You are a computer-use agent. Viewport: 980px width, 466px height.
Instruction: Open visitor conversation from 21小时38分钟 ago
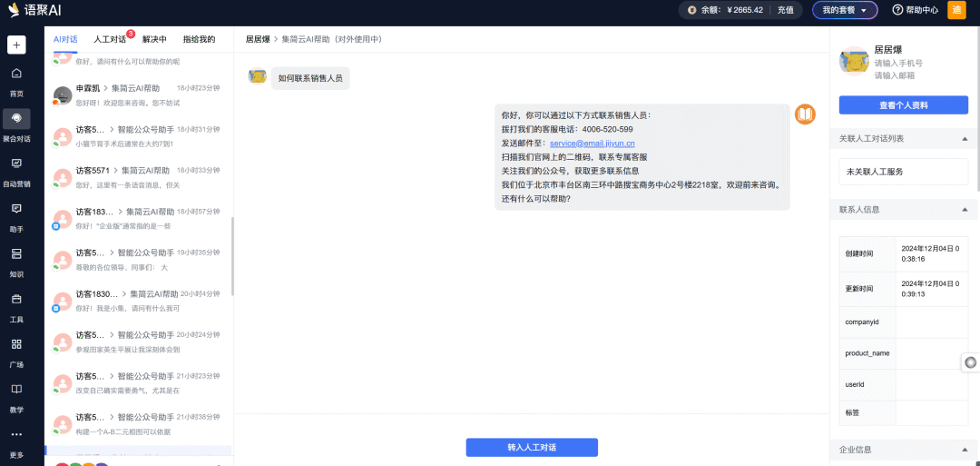138,424
